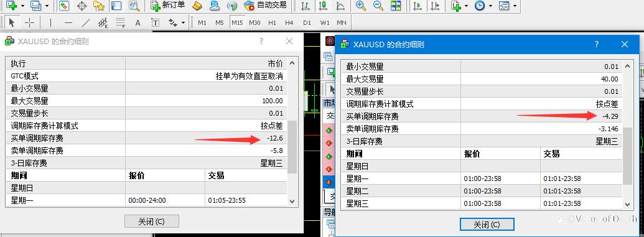Open new chart icon in toolbar
The image size is (644, 237).
coord(11,6)
